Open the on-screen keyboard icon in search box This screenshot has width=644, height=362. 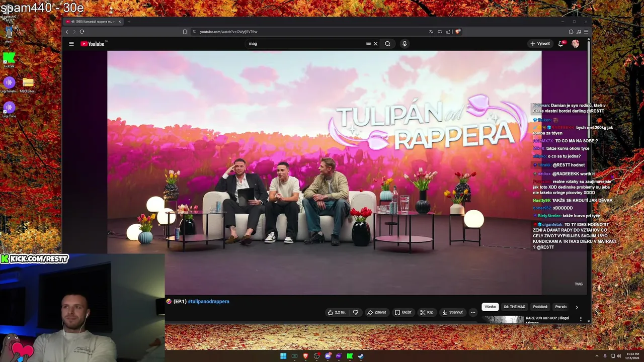point(368,44)
